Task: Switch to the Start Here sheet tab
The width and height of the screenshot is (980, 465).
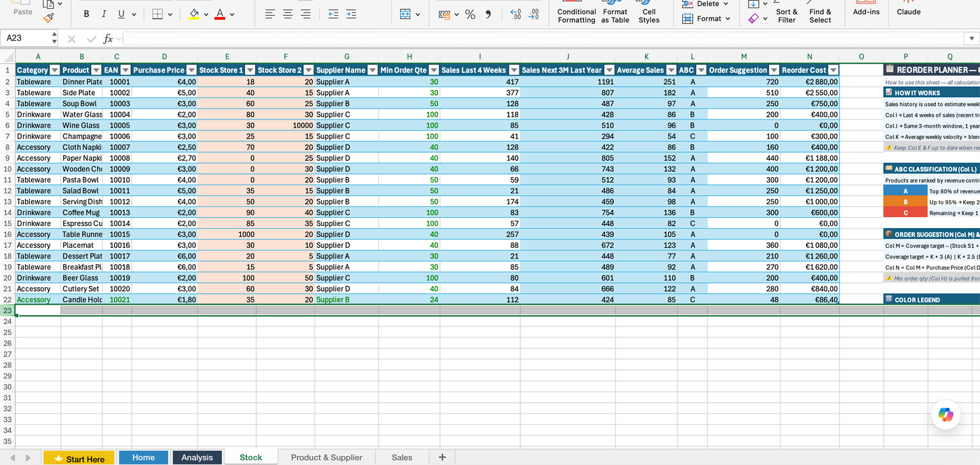Action: (79, 458)
